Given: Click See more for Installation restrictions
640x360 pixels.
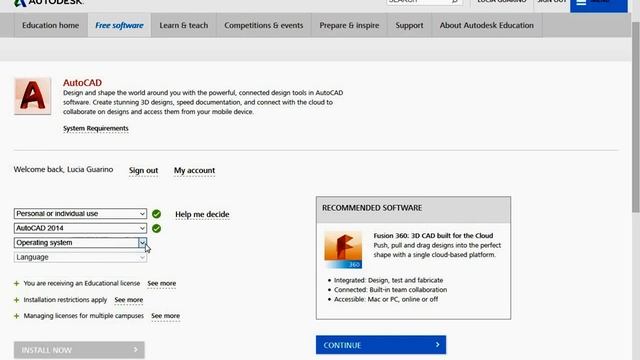Looking at the screenshot, I should (x=129, y=300).
